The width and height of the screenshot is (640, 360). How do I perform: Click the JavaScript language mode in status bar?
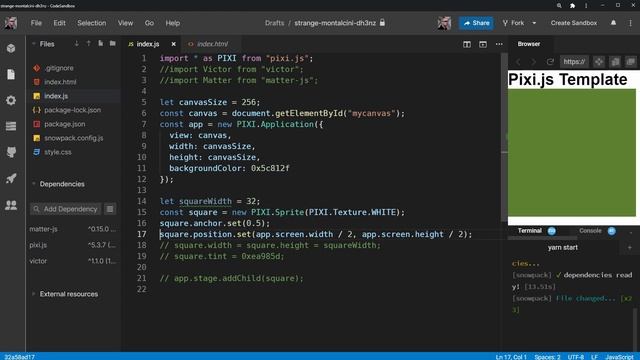(x=620, y=357)
